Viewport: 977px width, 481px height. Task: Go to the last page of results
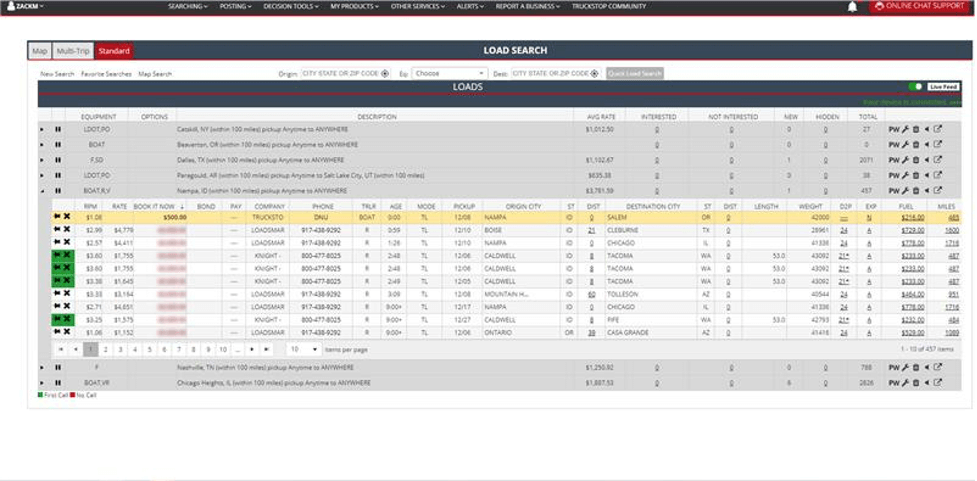coord(266,349)
